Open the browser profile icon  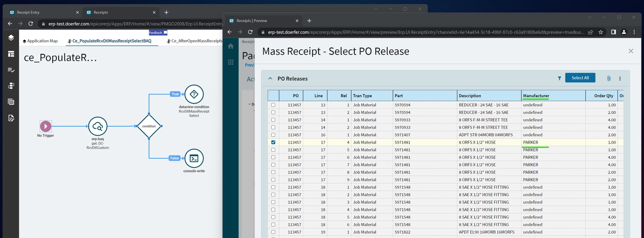coord(624,32)
